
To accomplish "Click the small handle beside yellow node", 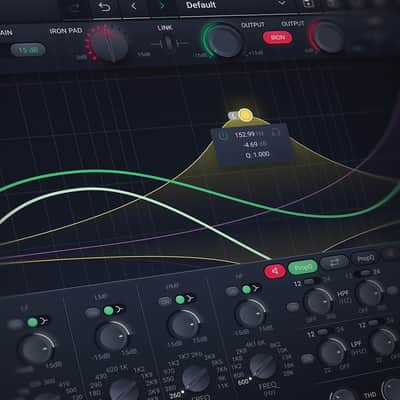I will coord(232,116).
